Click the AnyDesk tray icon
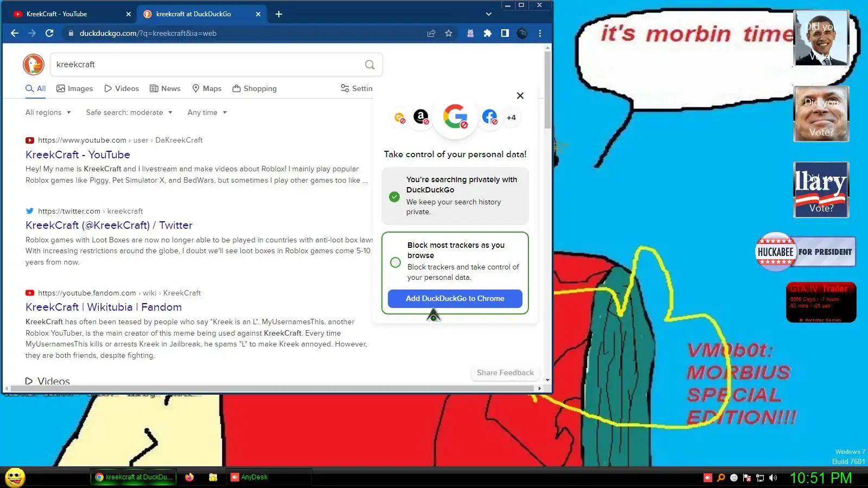Image resolution: width=868 pixels, height=488 pixels. coord(707,478)
